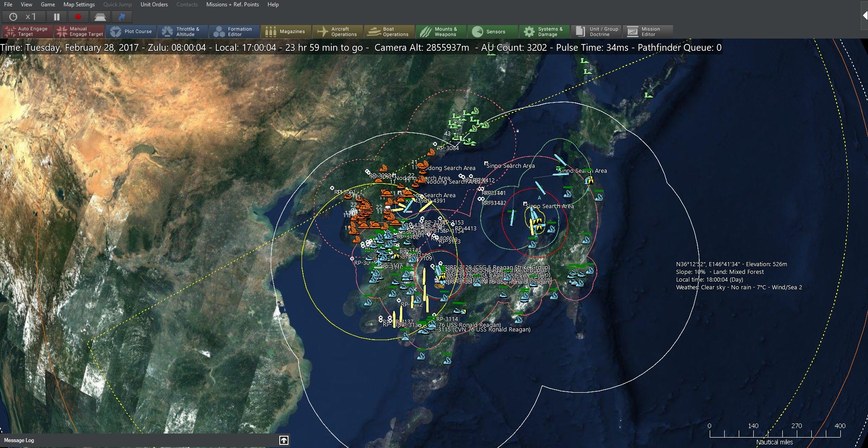The image size is (868, 448).
Task: Open the Unit / Group Doctrine window
Action: 595,31
